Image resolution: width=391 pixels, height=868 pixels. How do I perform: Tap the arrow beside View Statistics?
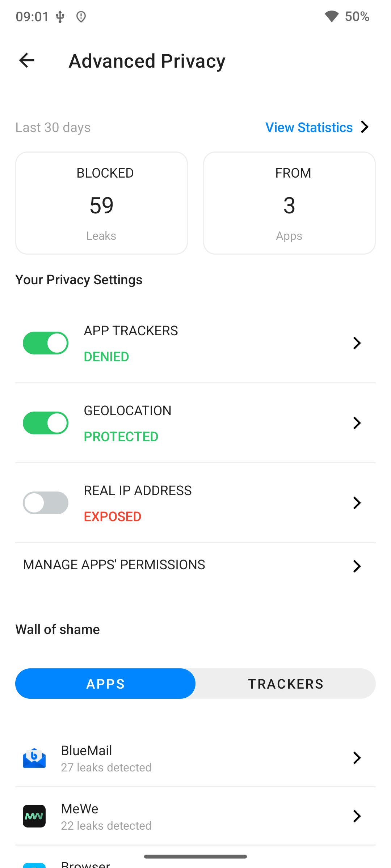[x=365, y=127]
